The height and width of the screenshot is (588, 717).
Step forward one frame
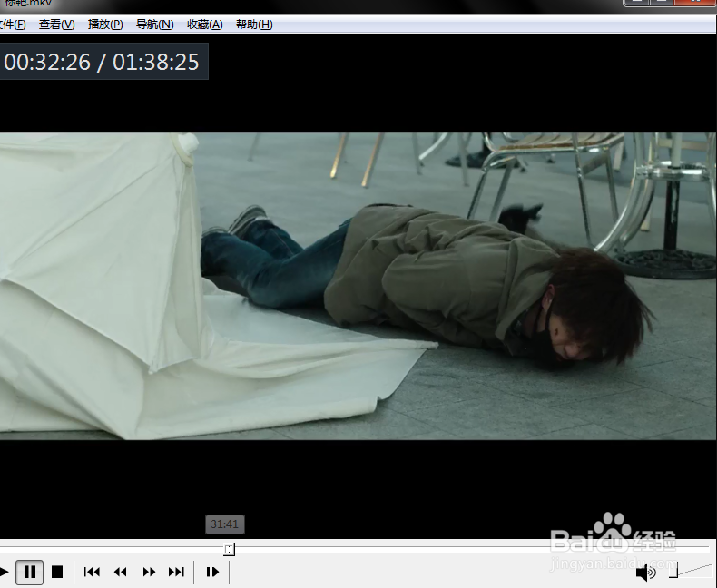[x=212, y=572]
